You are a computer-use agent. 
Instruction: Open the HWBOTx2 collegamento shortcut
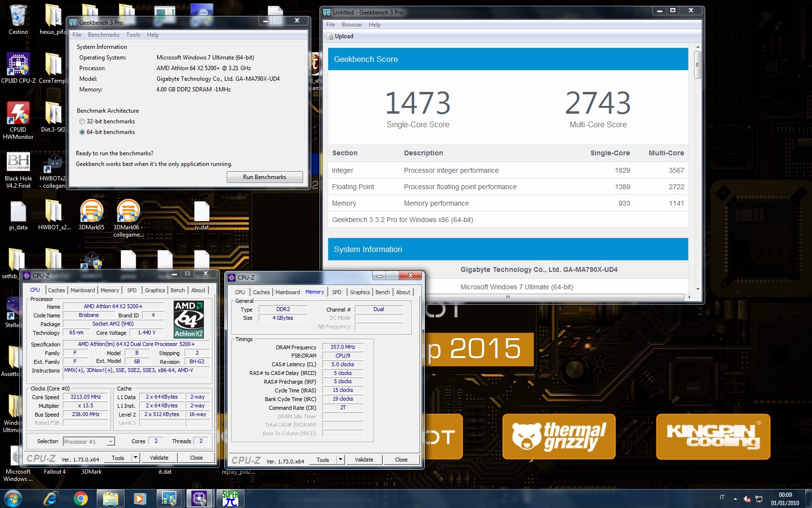coord(52,170)
